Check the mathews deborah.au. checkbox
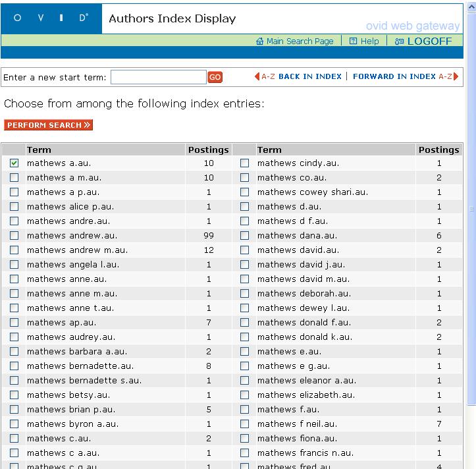The image size is (476, 469). (x=244, y=293)
